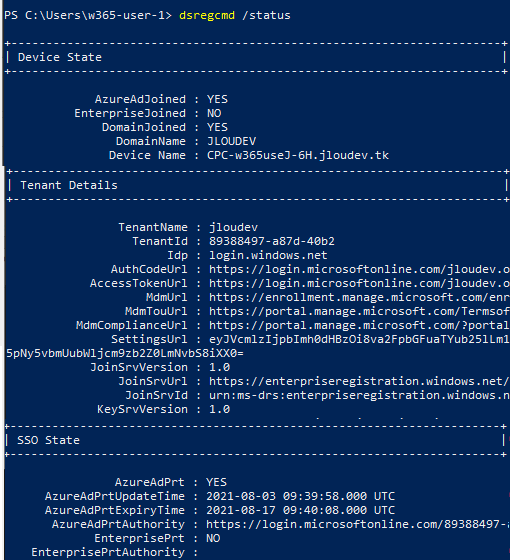Select the JLOUDEV domain name value

click(231, 141)
